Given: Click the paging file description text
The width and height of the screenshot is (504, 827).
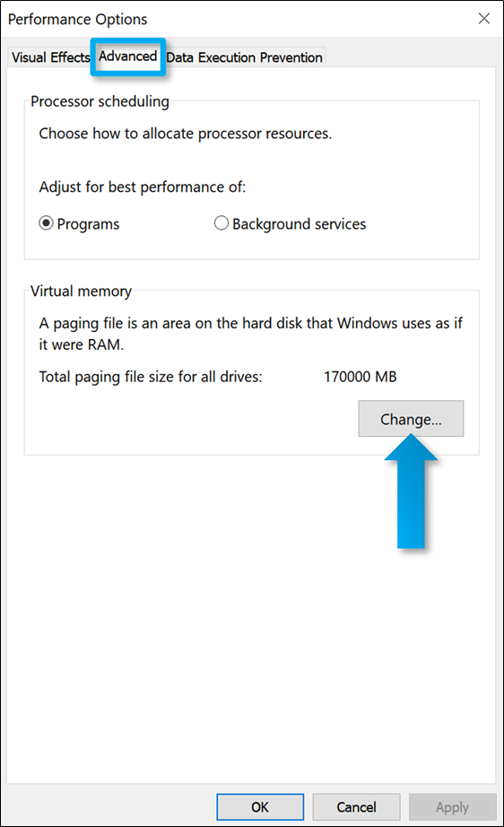Looking at the screenshot, I should [250, 334].
